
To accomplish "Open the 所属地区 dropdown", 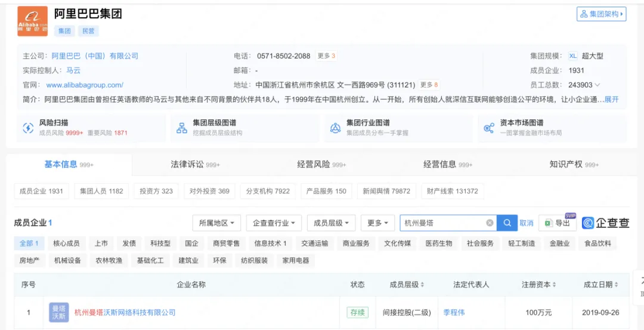I will (217, 223).
